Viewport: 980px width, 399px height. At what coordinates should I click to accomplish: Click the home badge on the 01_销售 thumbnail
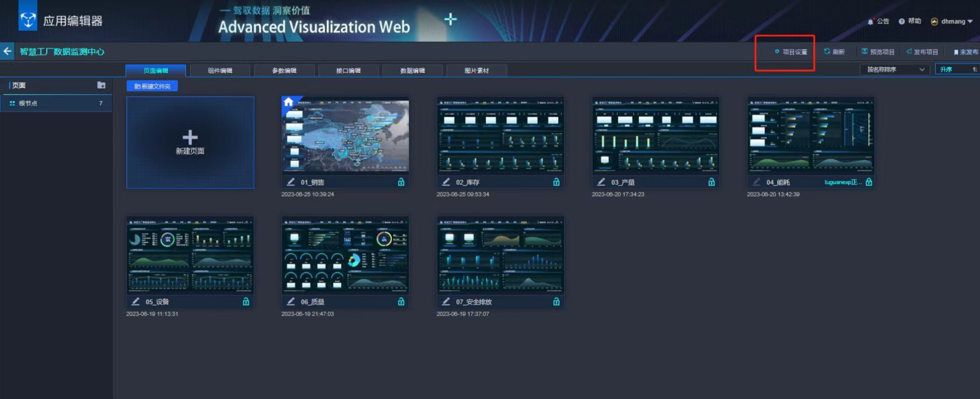(288, 102)
